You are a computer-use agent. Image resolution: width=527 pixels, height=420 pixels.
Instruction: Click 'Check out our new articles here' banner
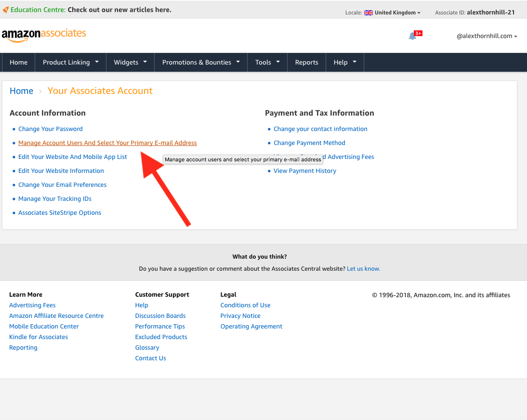pyautogui.click(x=119, y=10)
